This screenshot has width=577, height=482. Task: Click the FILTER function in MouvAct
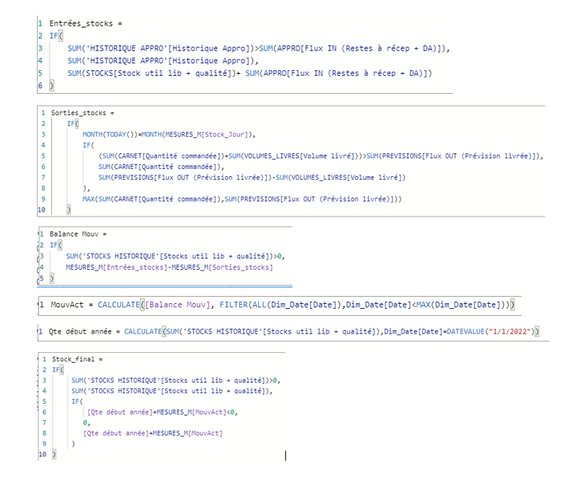coord(233,305)
